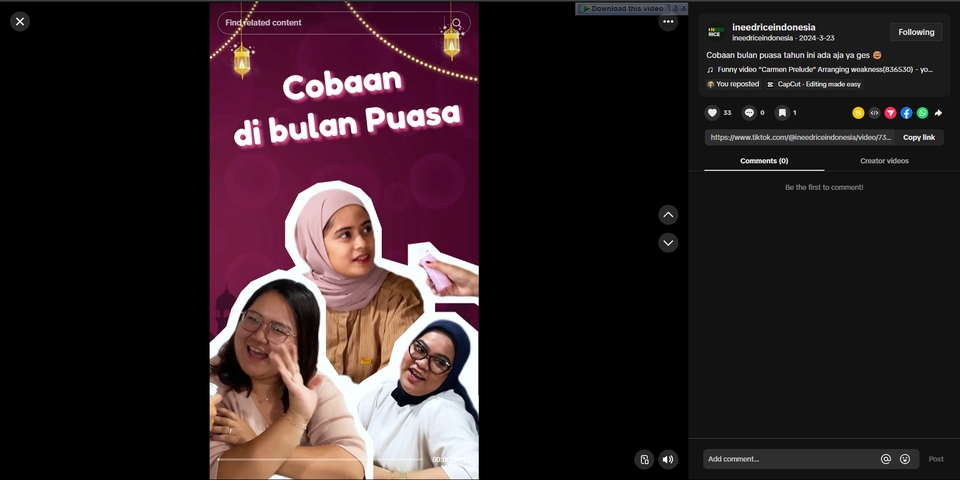
Task: Open the ineedriceindonesia username link
Action: click(x=773, y=27)
